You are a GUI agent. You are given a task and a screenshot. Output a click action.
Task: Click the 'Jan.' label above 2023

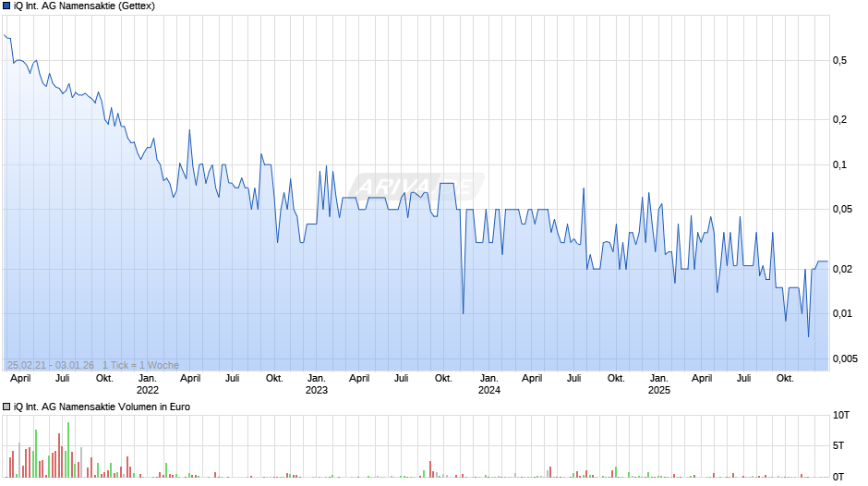tap(317, 379)
